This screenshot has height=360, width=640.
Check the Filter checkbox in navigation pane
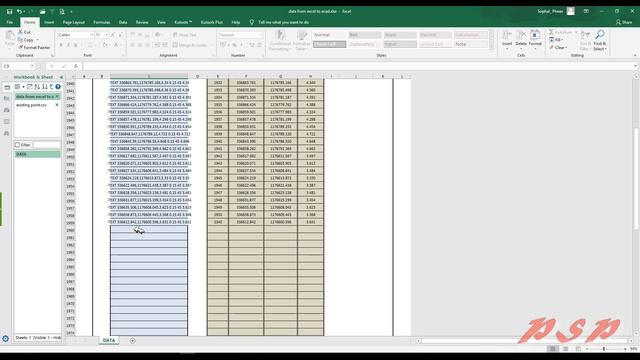(17, 145)
